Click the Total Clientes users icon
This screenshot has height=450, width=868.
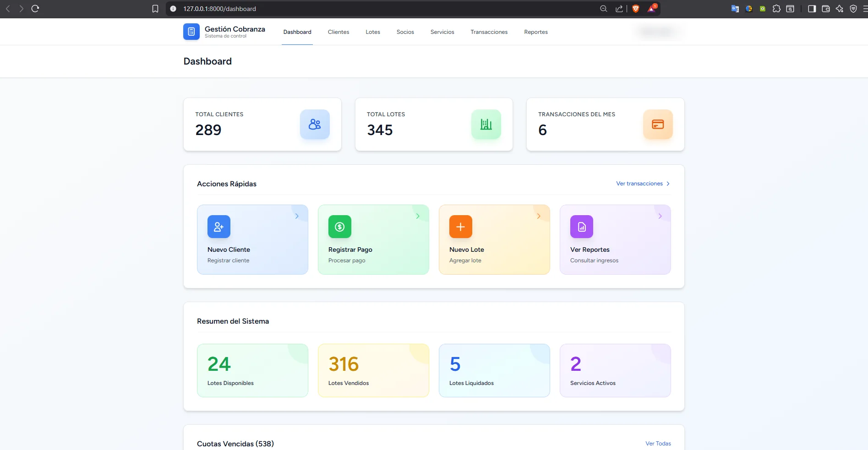(x=315, y=124)
